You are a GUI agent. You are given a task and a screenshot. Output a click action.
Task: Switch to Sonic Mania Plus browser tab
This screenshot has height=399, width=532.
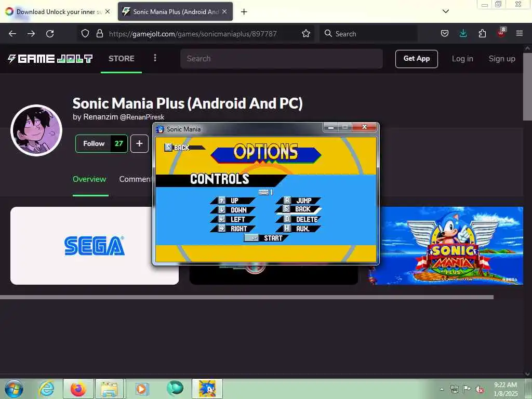[x=176, y=11]
